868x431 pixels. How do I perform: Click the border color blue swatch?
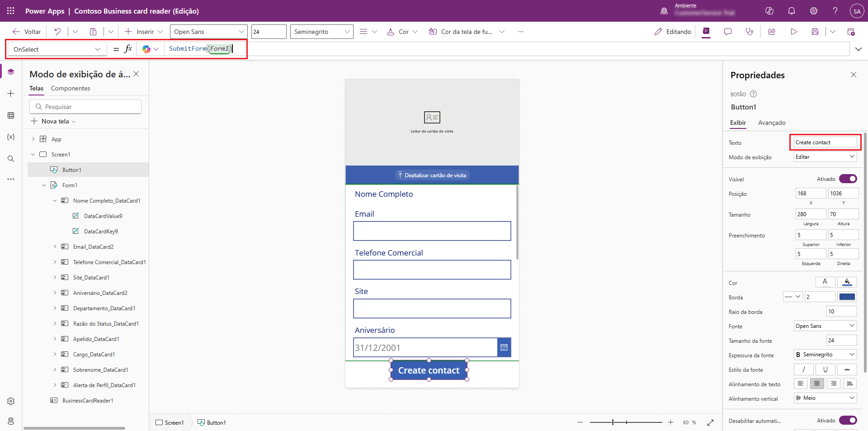click(847, 297)
